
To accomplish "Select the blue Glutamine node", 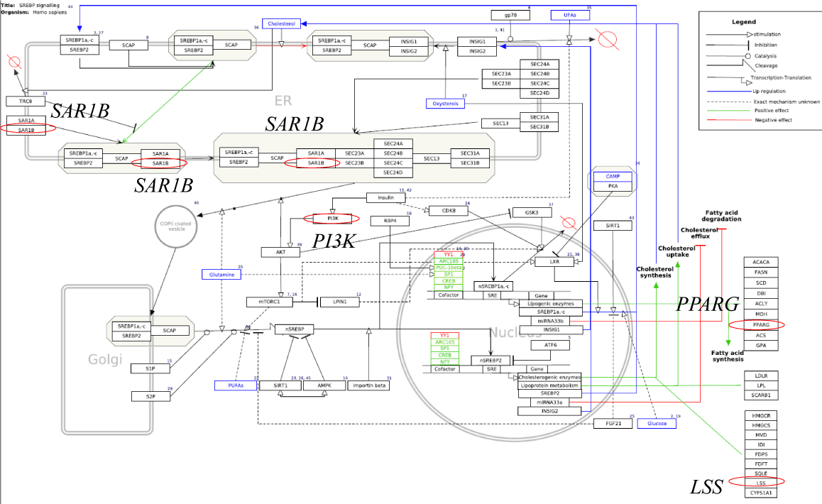I will pos(223,274).
